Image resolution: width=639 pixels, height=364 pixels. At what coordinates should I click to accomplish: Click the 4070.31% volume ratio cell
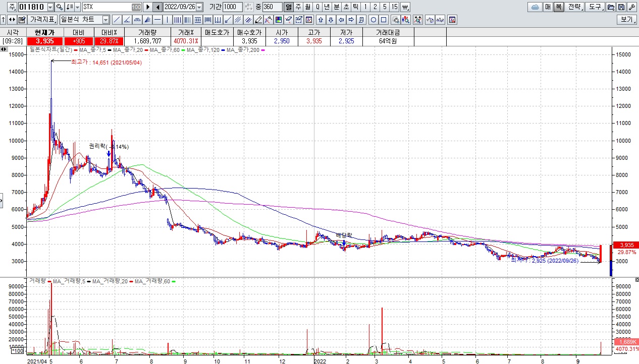point(186,41)
